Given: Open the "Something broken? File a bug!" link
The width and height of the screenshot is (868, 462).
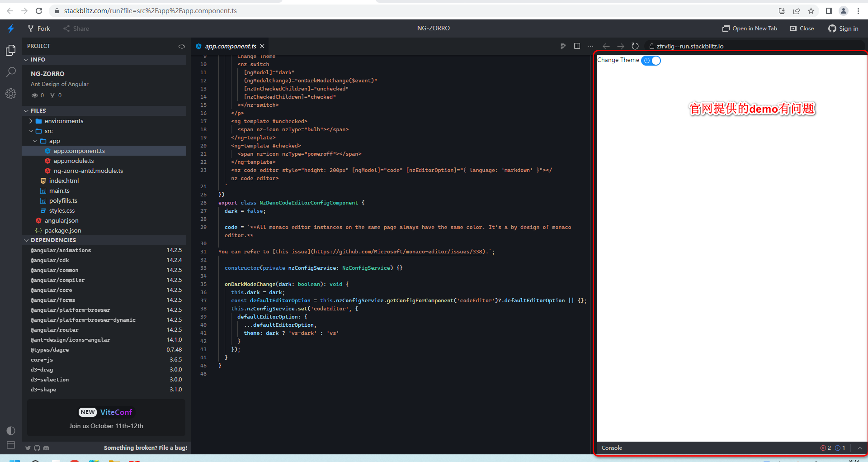Looking at the screenshot, I should (x=146, y=448).
